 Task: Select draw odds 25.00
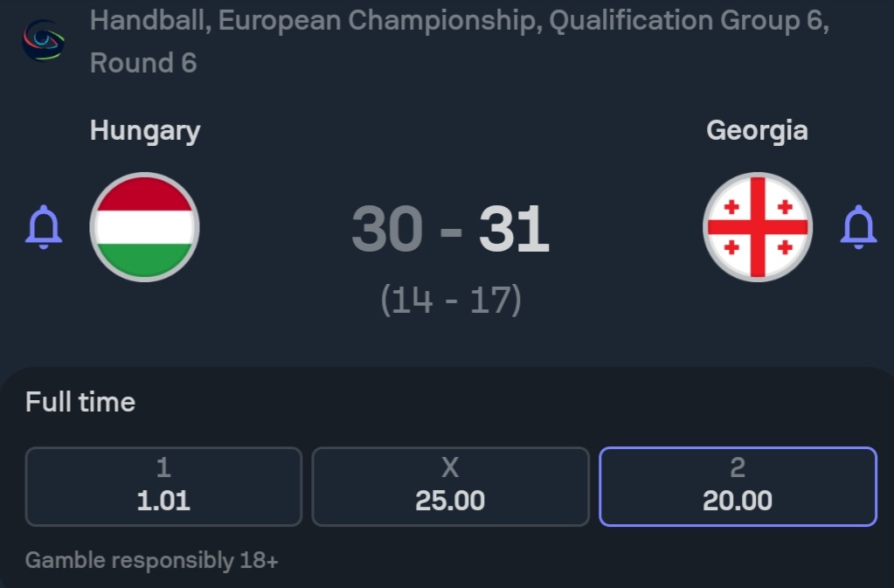pyautogui.click(x=450, y=487)
